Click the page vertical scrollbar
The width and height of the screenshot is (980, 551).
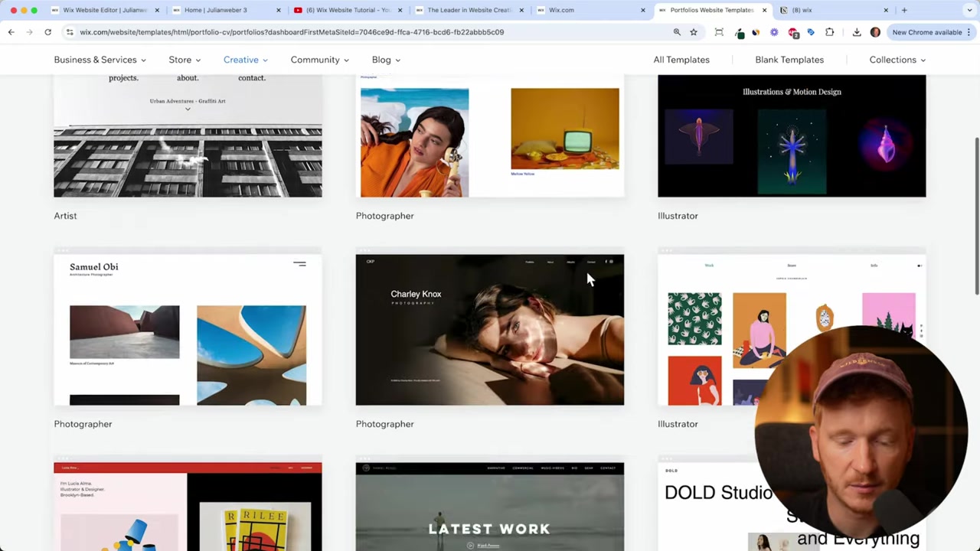[975, 215]
